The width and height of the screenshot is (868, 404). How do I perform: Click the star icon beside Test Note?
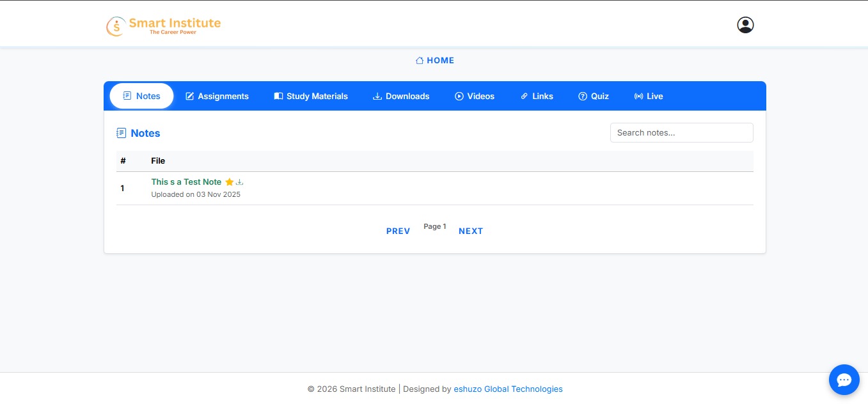pyautogui.click(x=229, y=182)
